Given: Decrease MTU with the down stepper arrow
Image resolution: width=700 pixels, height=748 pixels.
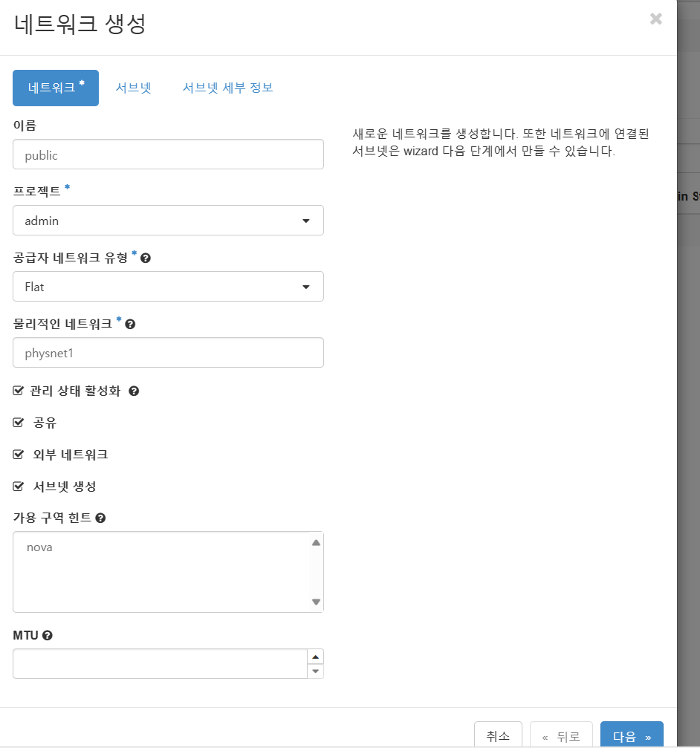Looking at the screenshot, I should point(315,671).
